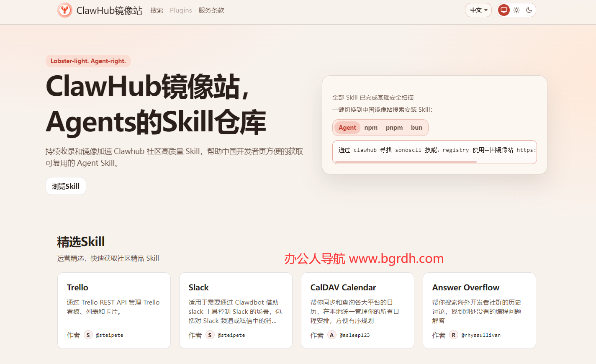Go to ClawHub镜像站 home title
Image resolution: width=596 pixels, height=364 pixels.
click(109, 10)
